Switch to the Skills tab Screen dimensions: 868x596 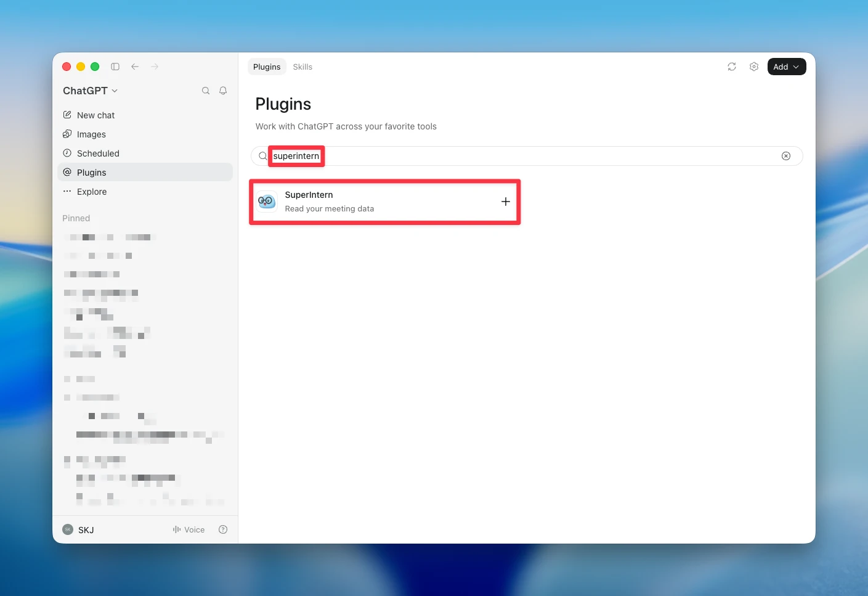(302, 67)
